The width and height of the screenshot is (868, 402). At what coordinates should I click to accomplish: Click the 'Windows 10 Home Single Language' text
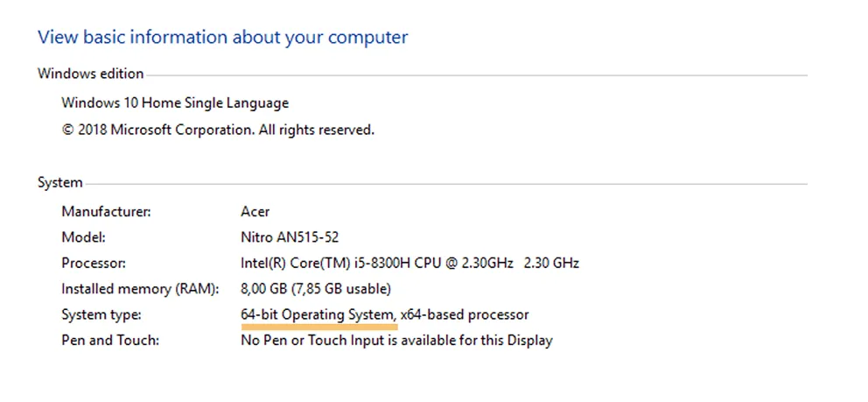click(175, 103)
